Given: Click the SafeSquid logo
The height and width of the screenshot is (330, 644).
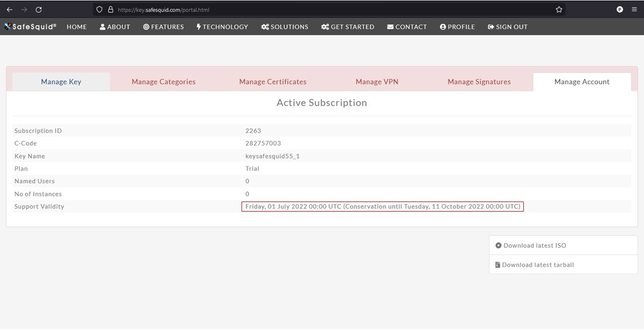Looking at the screenshot, I should point(30,27).
